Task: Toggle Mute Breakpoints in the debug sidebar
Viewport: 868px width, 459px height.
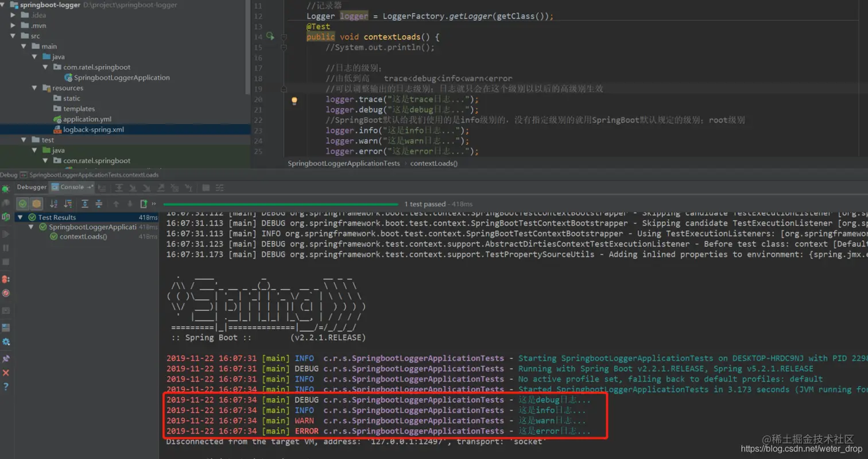Action: pyautogui.click(x=6, y=292)
